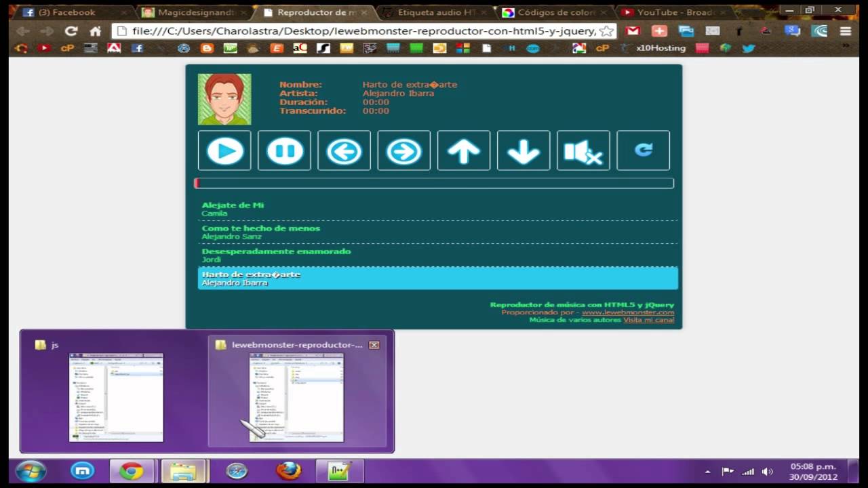Click Chrome's home button

(95, 31)
